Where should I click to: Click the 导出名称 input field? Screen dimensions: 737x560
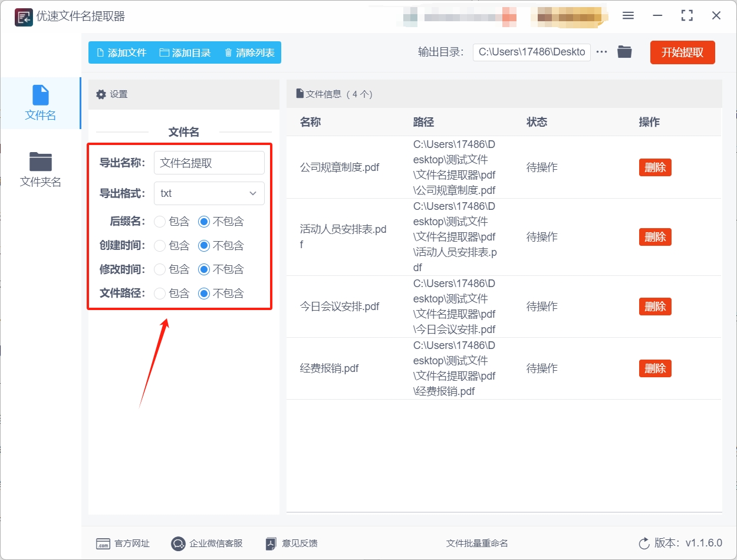click(209, 163)
